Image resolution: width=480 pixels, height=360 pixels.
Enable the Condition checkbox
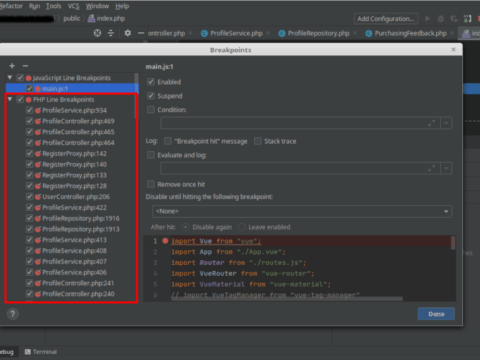click(x=151, y=110)
